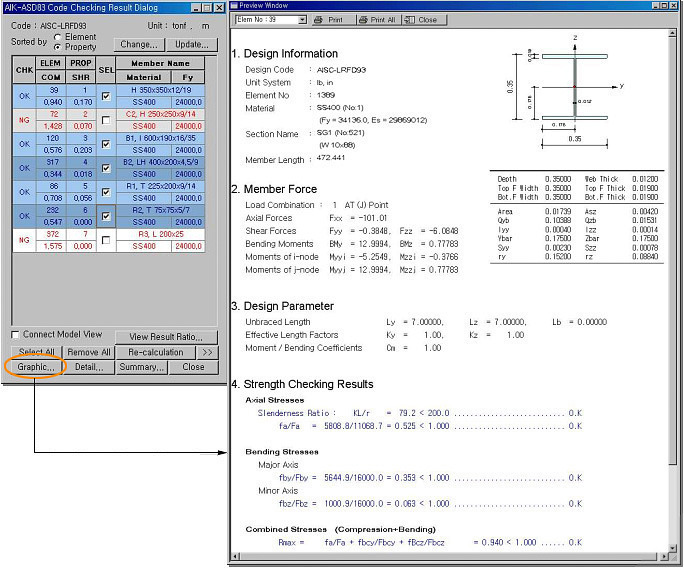Screen dimensions: 684x568
Task: Click the Close button in Code Checking dialog
Action: tap(193, 367)
